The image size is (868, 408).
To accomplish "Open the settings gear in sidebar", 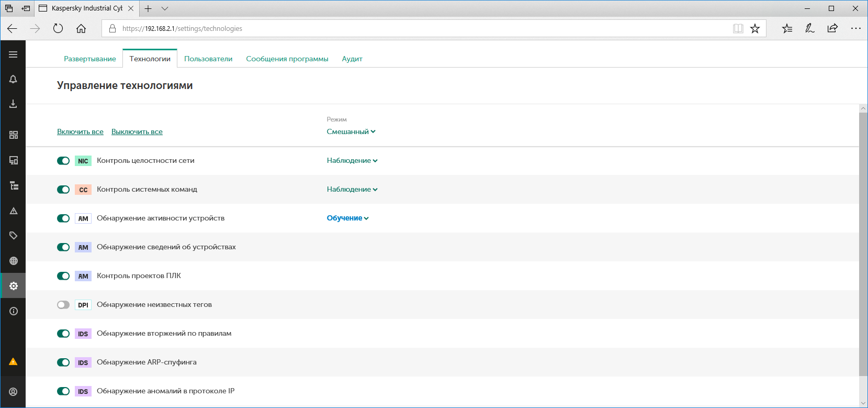I will point(13,286).
